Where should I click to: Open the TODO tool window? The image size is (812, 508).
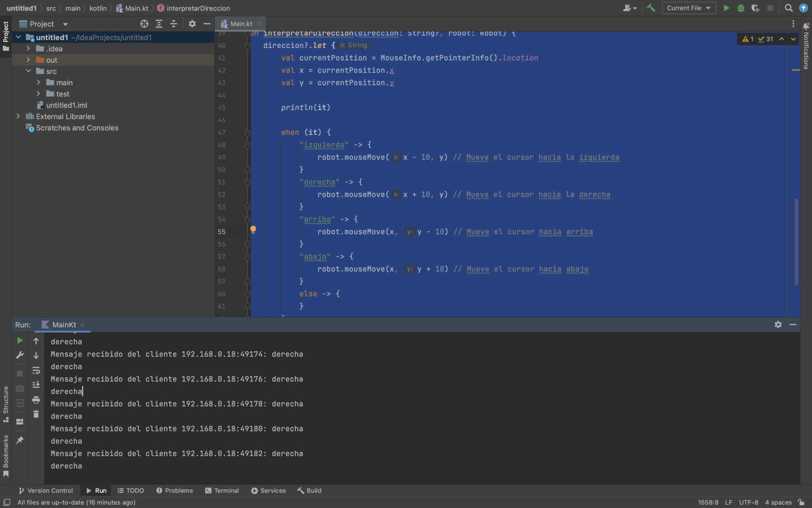(x=131, y=490)
